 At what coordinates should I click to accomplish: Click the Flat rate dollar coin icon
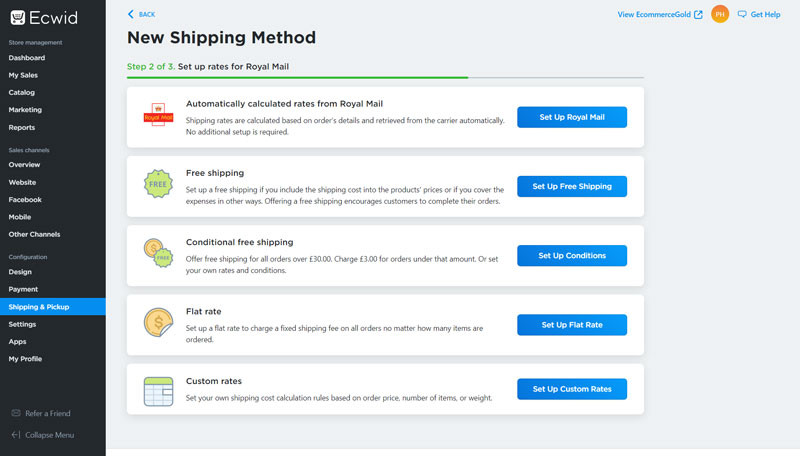point(158,322)
